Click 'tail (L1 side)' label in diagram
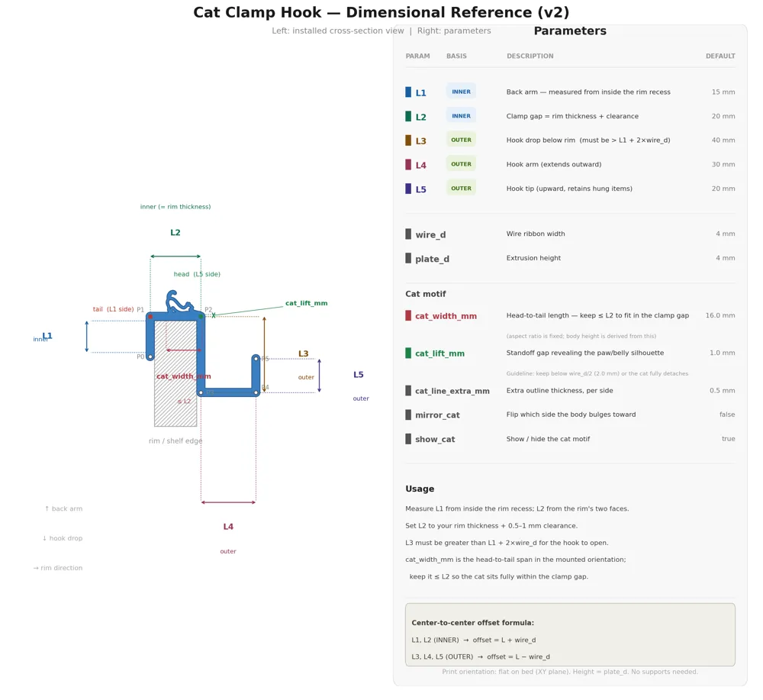This screenshot has height=700, width=763. pyautogui.click(x=113, y=309)
